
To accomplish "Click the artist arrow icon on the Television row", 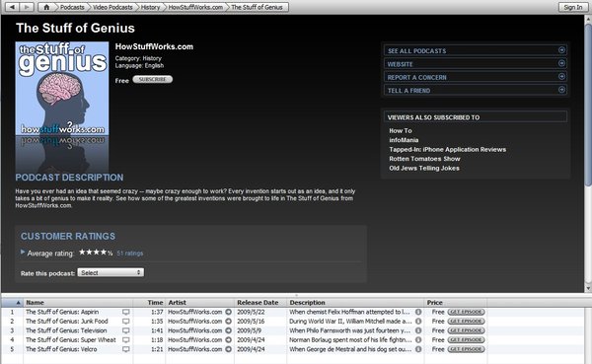I will point(229,330).
